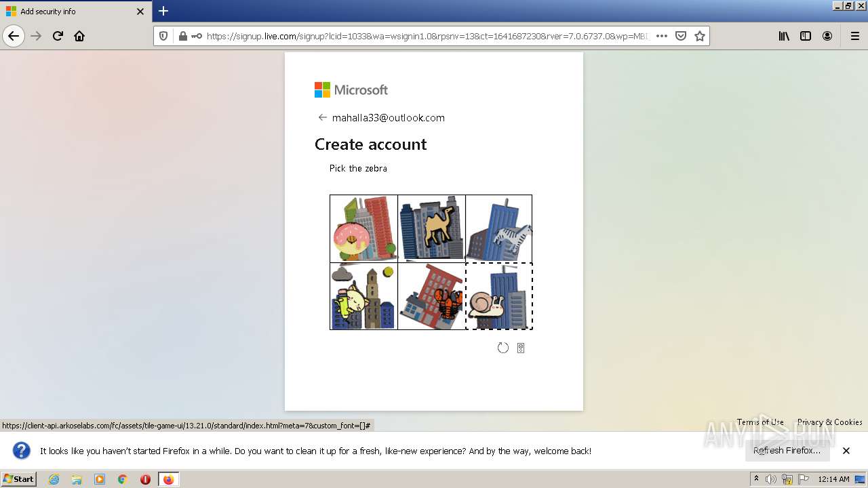The width and height of the screenshot is (868, 488).
Task: Minimize the Firefox window
Action: click(837, 5)
